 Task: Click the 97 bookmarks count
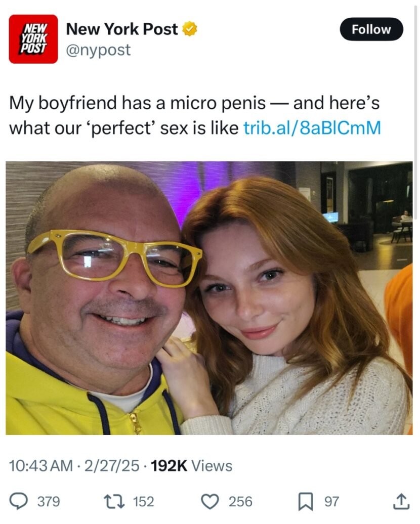tap(331, 501)
